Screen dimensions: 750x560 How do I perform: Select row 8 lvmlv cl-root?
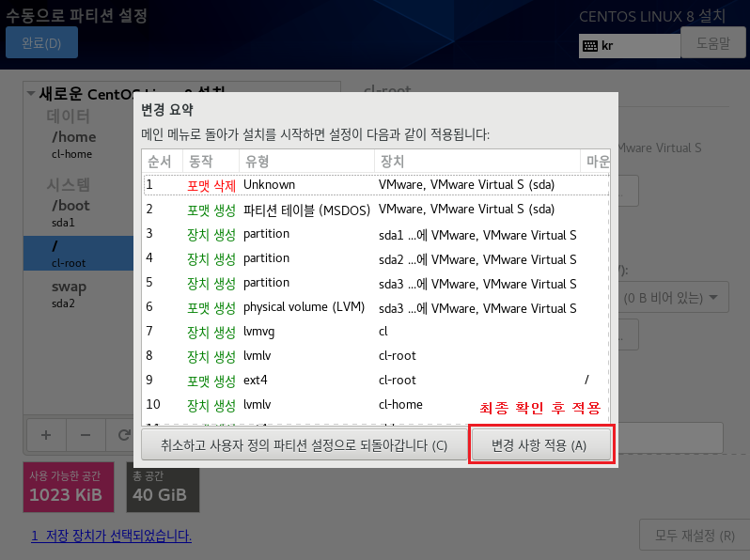pos(376,356)
